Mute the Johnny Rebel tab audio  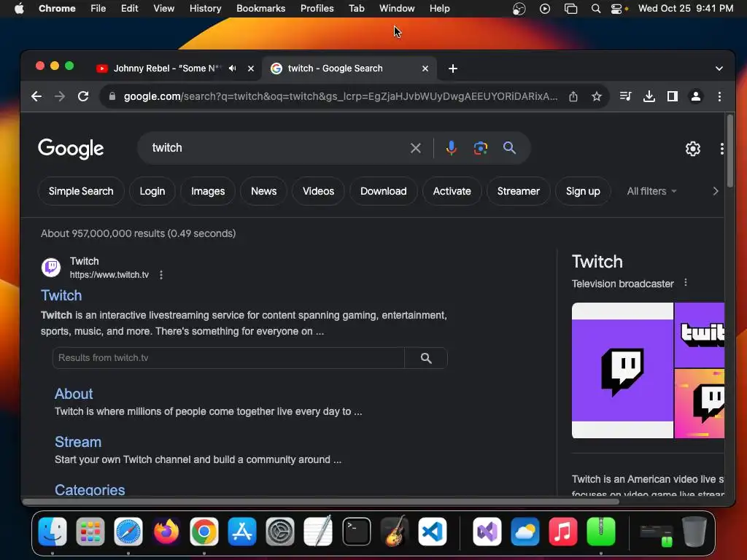[232, 69]
